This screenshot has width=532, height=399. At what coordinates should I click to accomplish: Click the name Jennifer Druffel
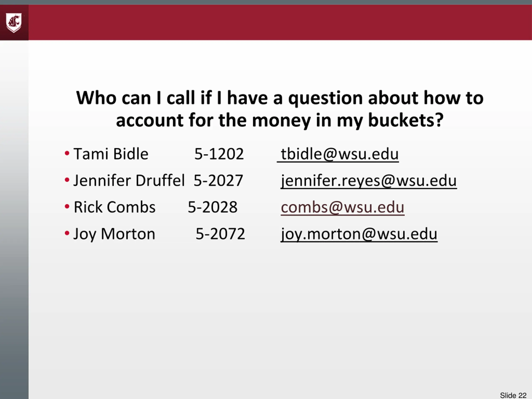click(129, 181)
